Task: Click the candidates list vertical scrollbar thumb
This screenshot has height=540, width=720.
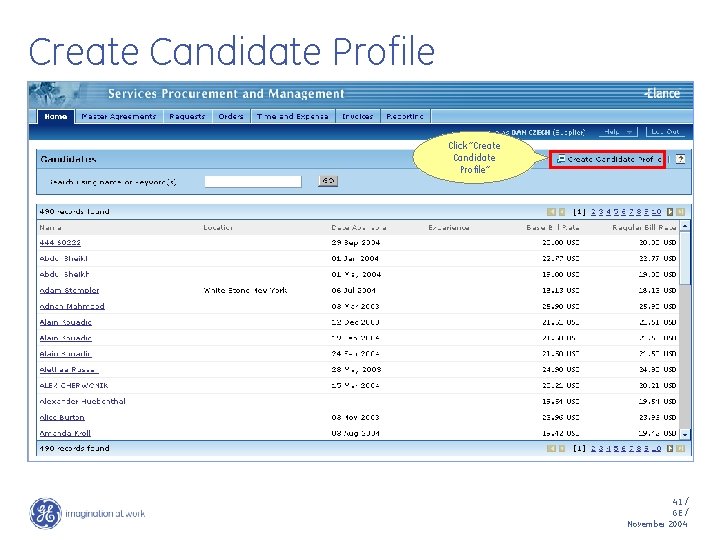Action: pos(685,258)
